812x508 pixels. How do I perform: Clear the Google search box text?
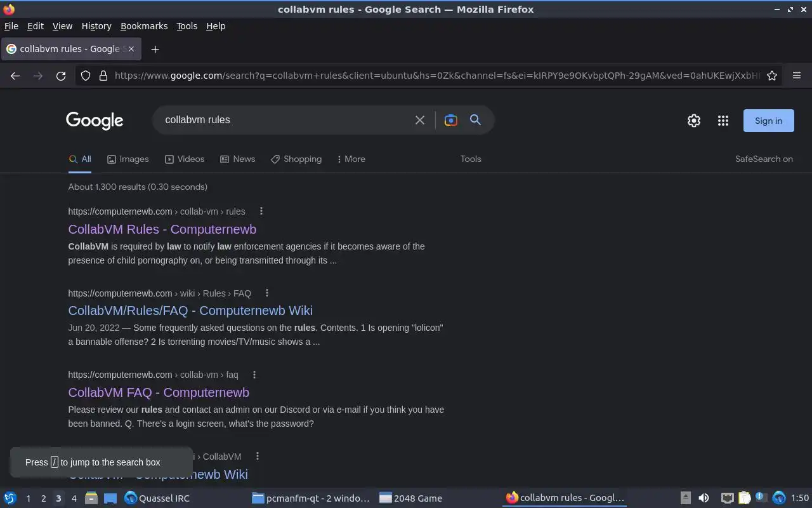coord(419,120)
